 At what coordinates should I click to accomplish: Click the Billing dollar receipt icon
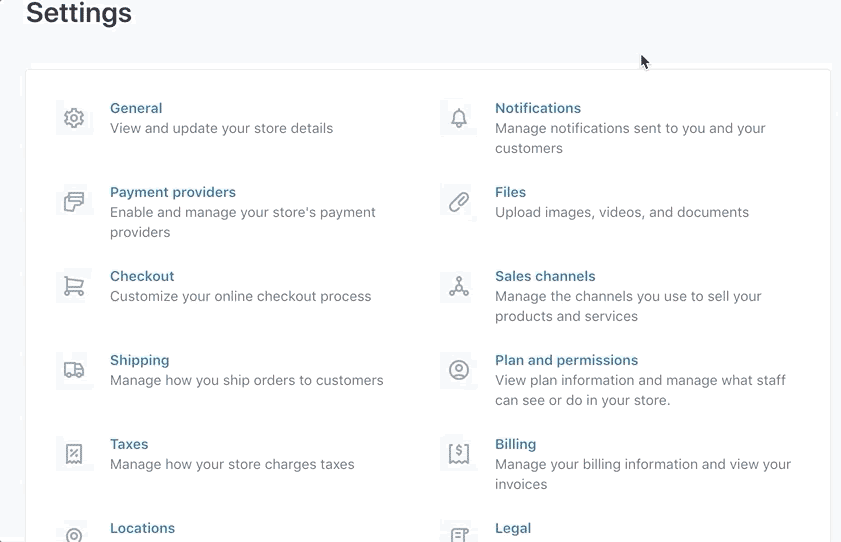pyautogui.click(x=459, y=454)
